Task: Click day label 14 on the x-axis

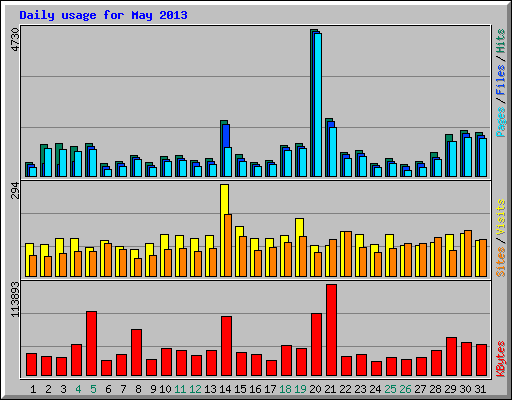Action: 225,389
